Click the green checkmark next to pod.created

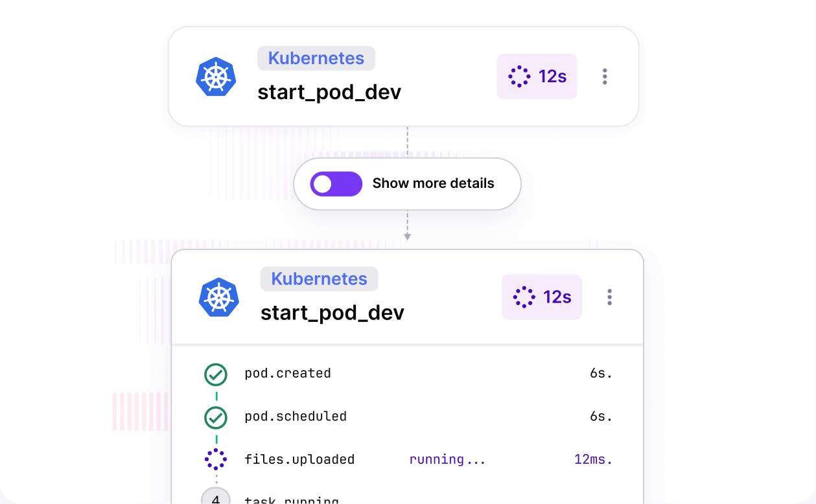[x=216, y=374]
